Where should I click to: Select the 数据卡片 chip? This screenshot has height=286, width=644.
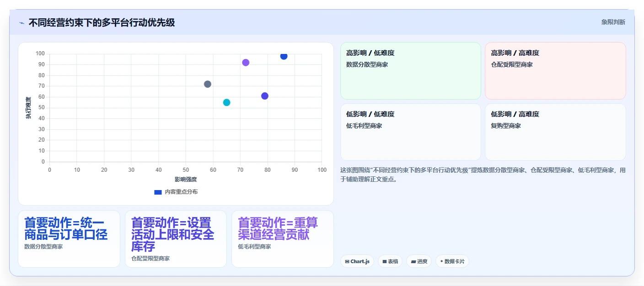(452, 261)
